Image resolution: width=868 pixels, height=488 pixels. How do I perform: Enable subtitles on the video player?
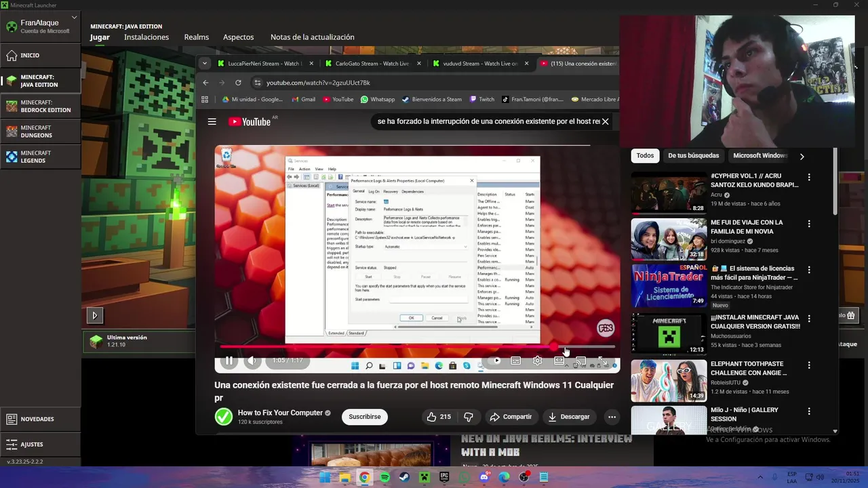[516, 361]
